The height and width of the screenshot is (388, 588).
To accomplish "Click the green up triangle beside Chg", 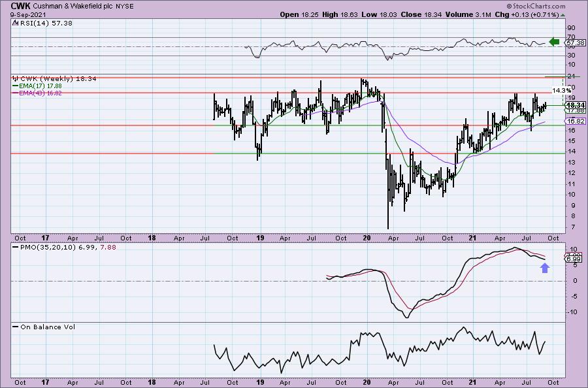I will (x=563, y=16).
